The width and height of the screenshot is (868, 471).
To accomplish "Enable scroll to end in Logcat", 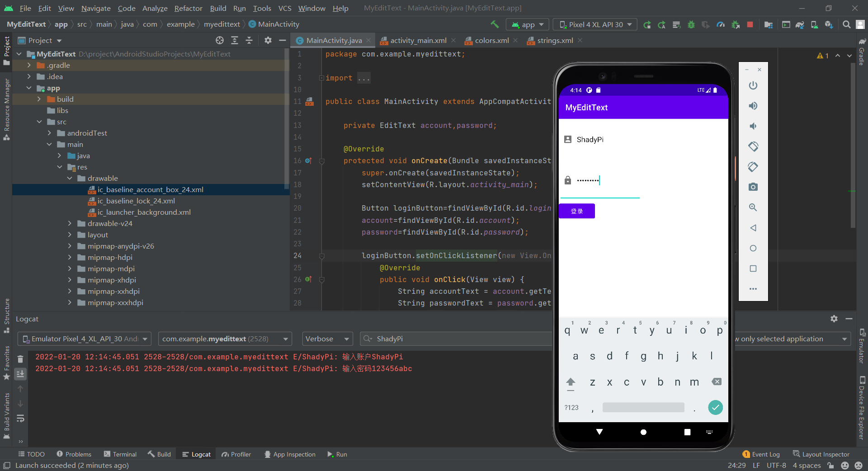I will pyautogui.click(x=20, y=374).
